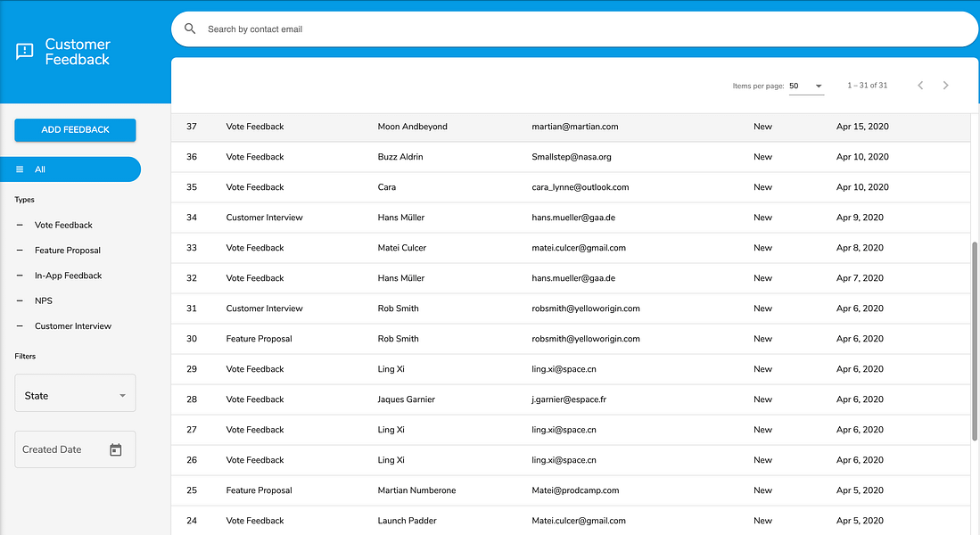Click Customer Interview in row 31
Viewport: 980px width, 535px height.
[264, 309]
